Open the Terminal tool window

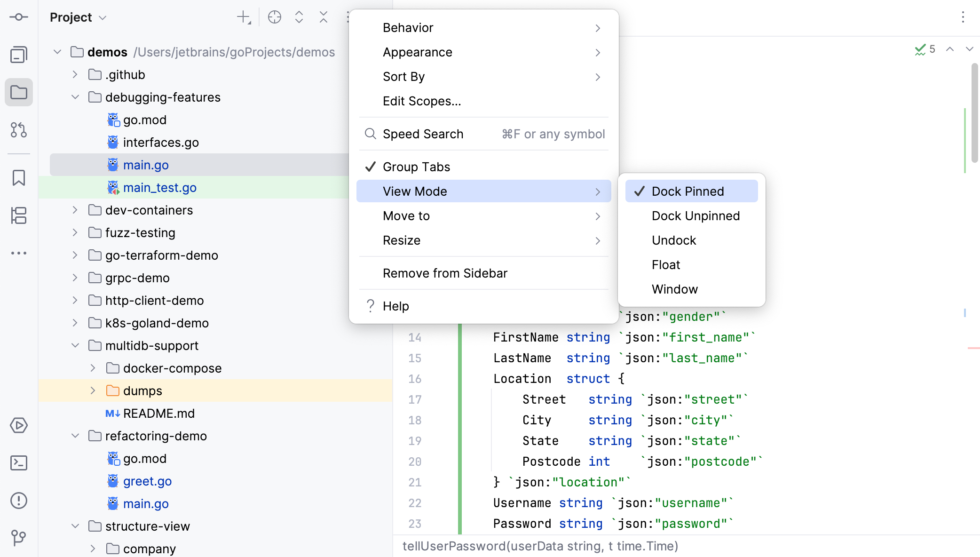point(19,463)
